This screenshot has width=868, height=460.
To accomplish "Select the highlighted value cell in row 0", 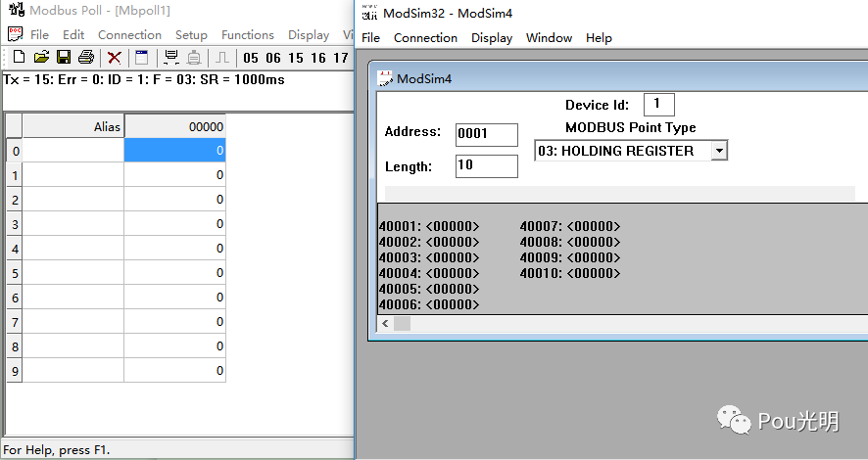I will pyautogui.click(x=174, y=151).
